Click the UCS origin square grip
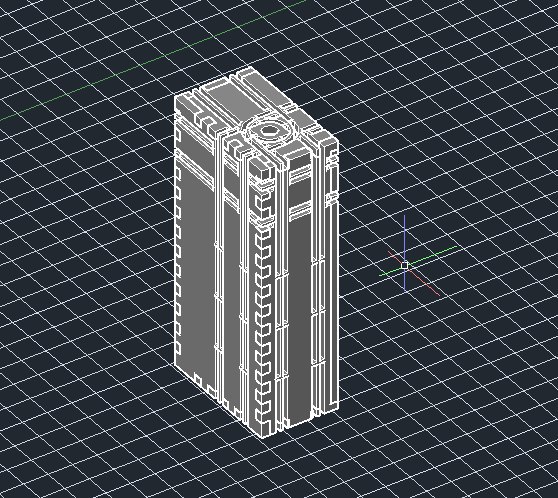 tap(404, 265)
